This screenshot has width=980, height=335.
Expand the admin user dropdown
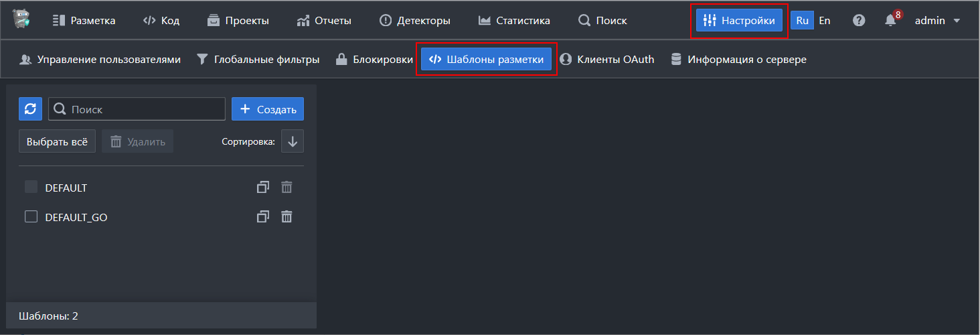(937, 21)
